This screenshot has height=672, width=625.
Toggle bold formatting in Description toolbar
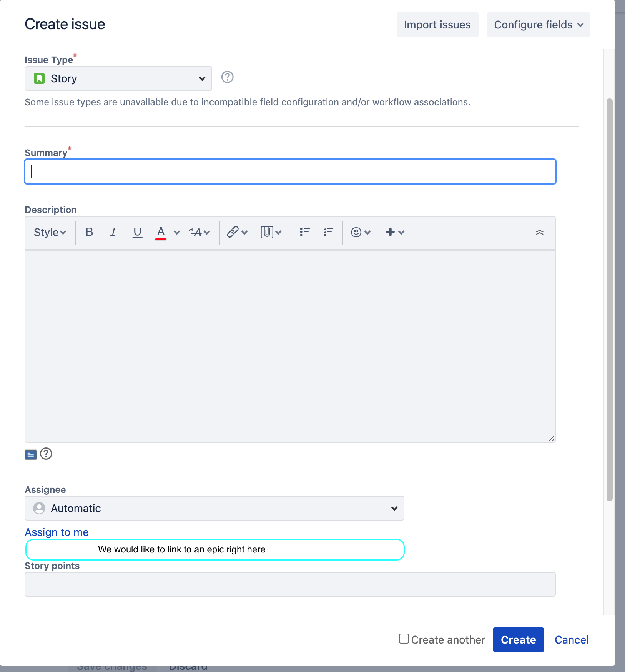tap(89, 232)
